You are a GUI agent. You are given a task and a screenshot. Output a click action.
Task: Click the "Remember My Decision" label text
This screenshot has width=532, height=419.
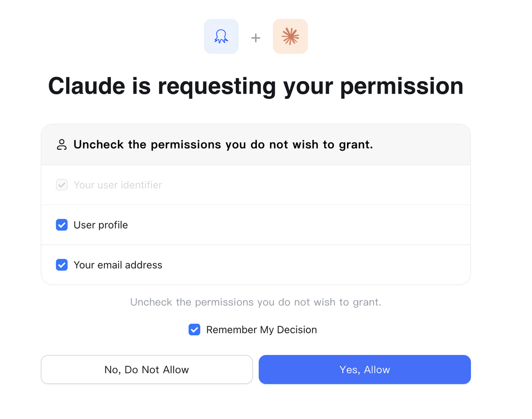coord(261,330)
